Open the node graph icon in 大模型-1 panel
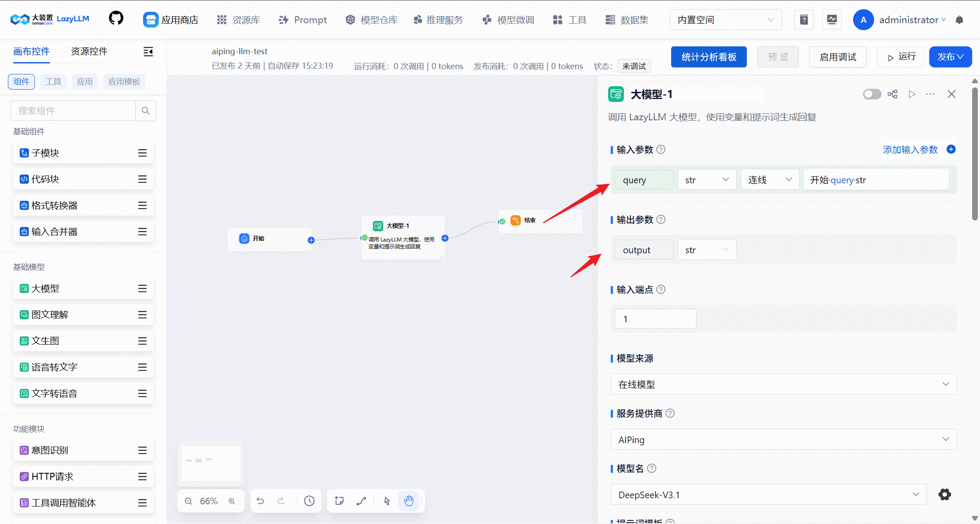Viewport: 980px width, 524px height. pyautogui.click(x=892, y=94)
